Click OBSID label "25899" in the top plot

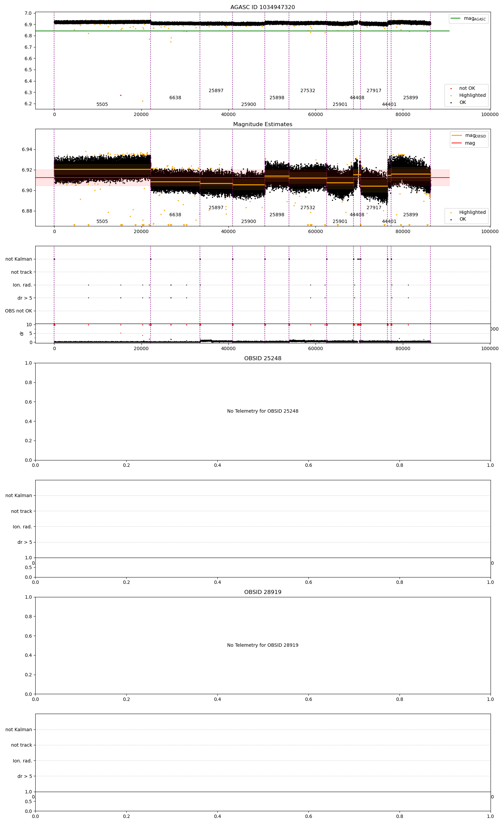[410, 98]
